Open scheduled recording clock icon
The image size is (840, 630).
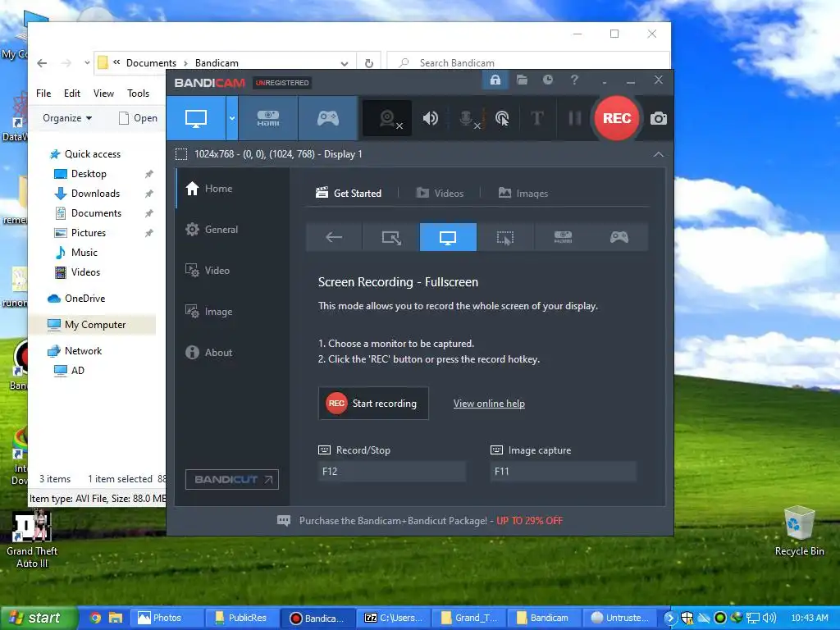click(547, 80)
